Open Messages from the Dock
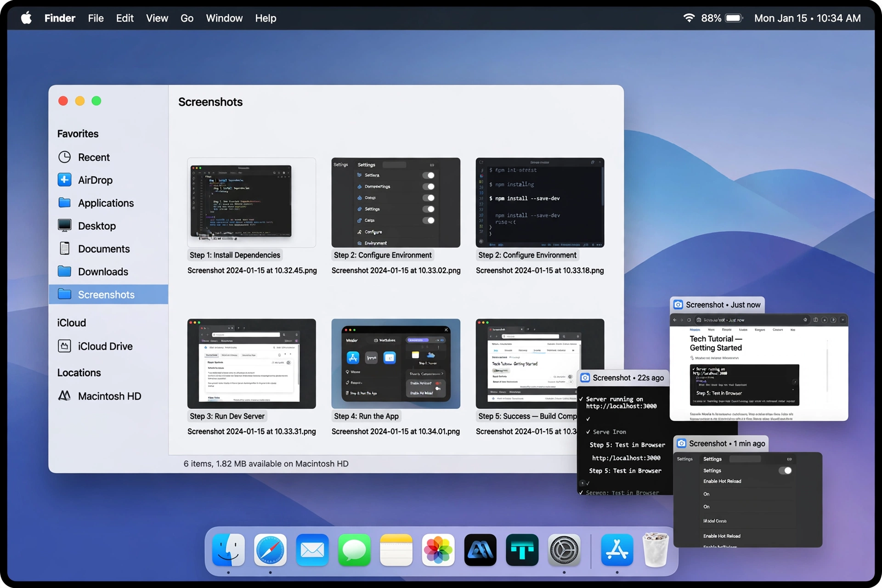 coord(354,550)
